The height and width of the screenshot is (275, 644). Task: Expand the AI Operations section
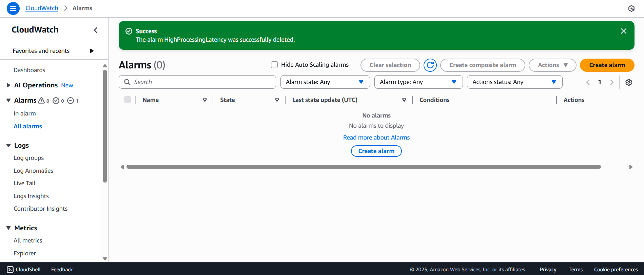click(8, 85)
